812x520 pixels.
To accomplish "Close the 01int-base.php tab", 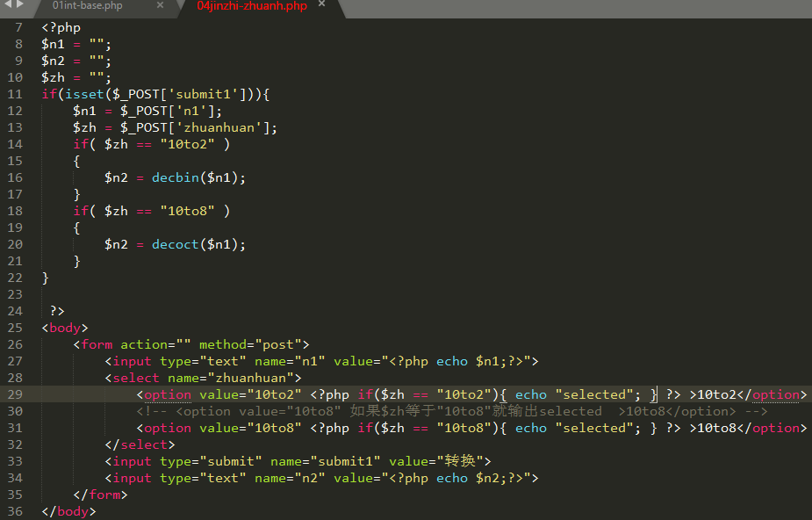I will point(160,5).
